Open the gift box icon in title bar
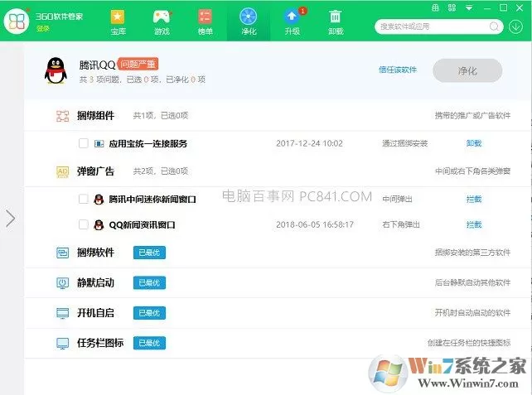This screenshot has width=532, height=395. coord(435,7)
